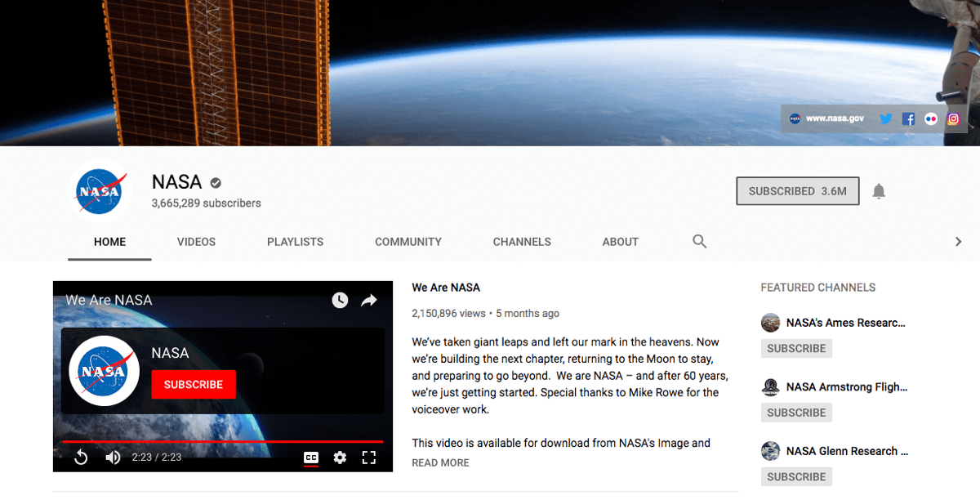Toggle the notification bell for NASA
The width and height of the screenshot is (980, 500).
click(879, 191)
